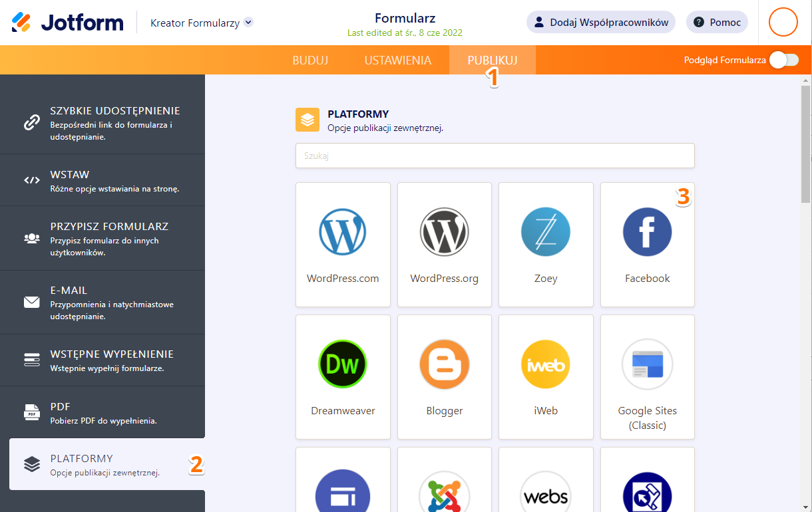Click the Formularz form title
812x512 pixels.
pos(405,18)
